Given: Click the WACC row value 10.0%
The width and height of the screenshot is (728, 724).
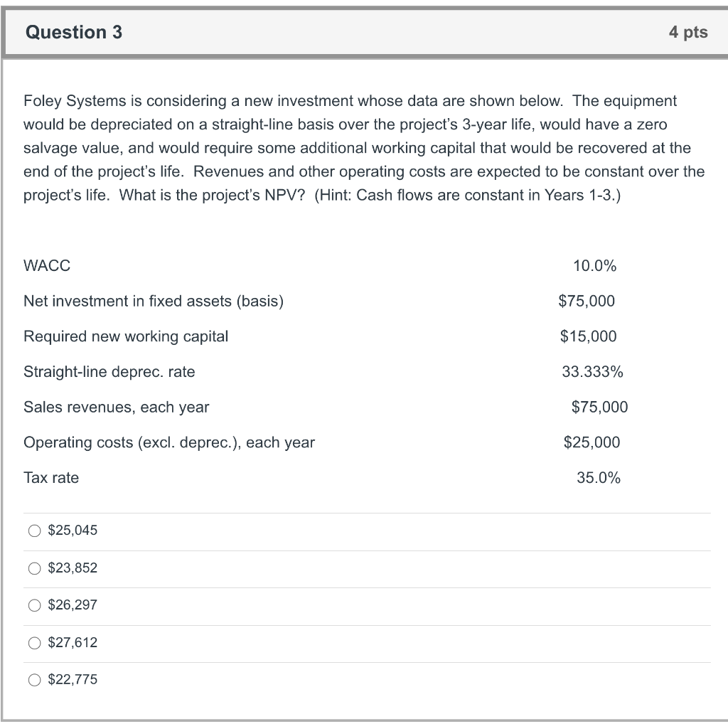Looking at the screenshot, I should click(x=596, y=266).
